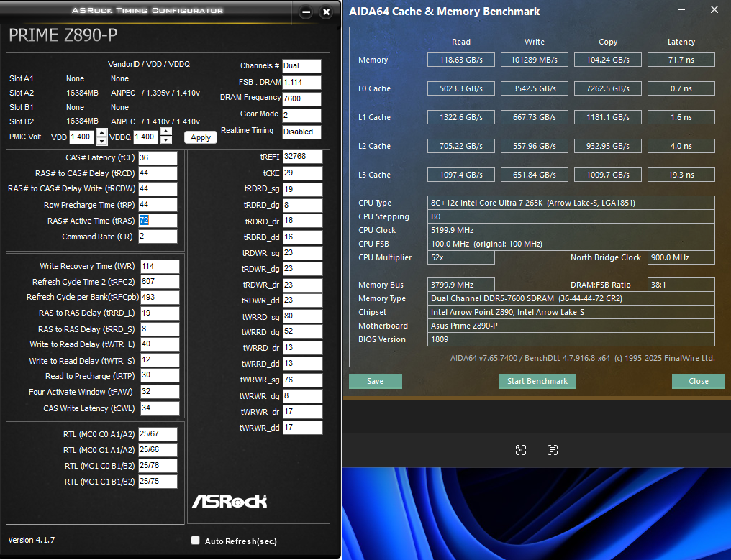Select the tREFI value field
The image size is (731, 560).
coord(303,157)
